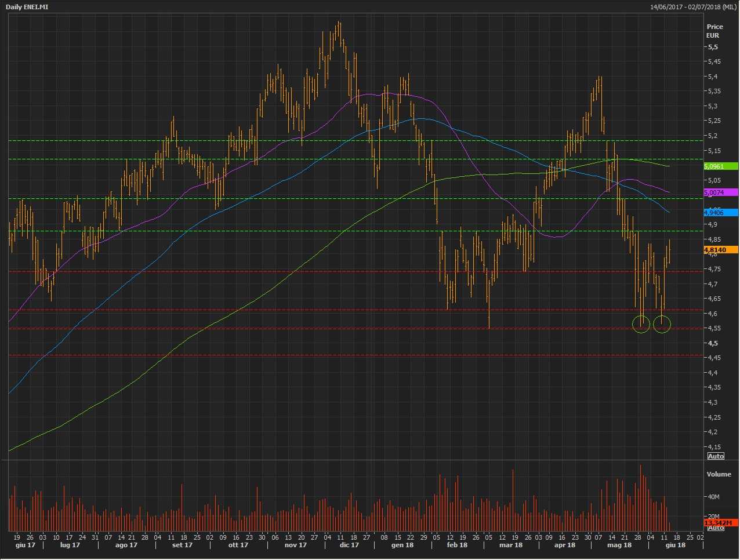Select the magenta 5,0074 moving average label
The height and width of the screenshot is (560, 740).
(x=721, y=192)
